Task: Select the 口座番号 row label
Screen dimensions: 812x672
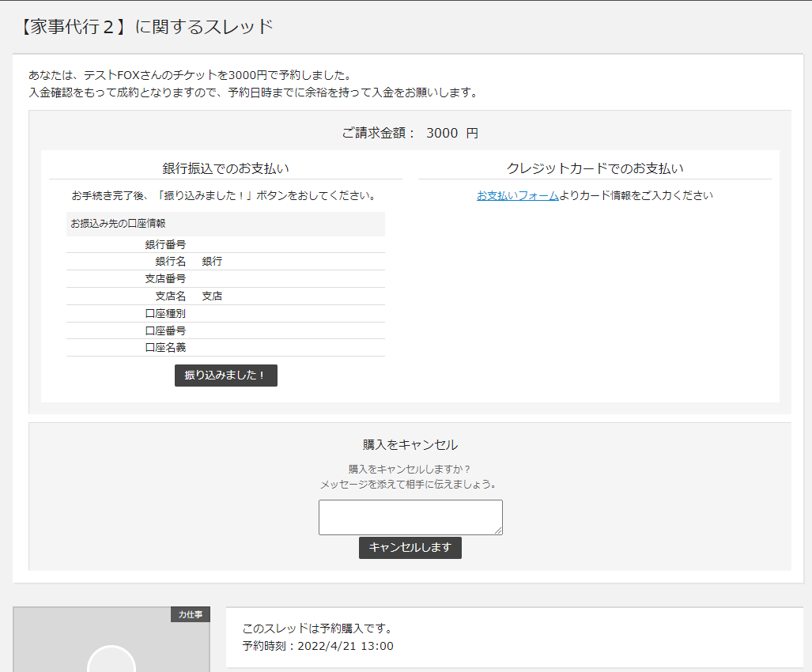Action: pyautogui.click(x=165, y=330)
